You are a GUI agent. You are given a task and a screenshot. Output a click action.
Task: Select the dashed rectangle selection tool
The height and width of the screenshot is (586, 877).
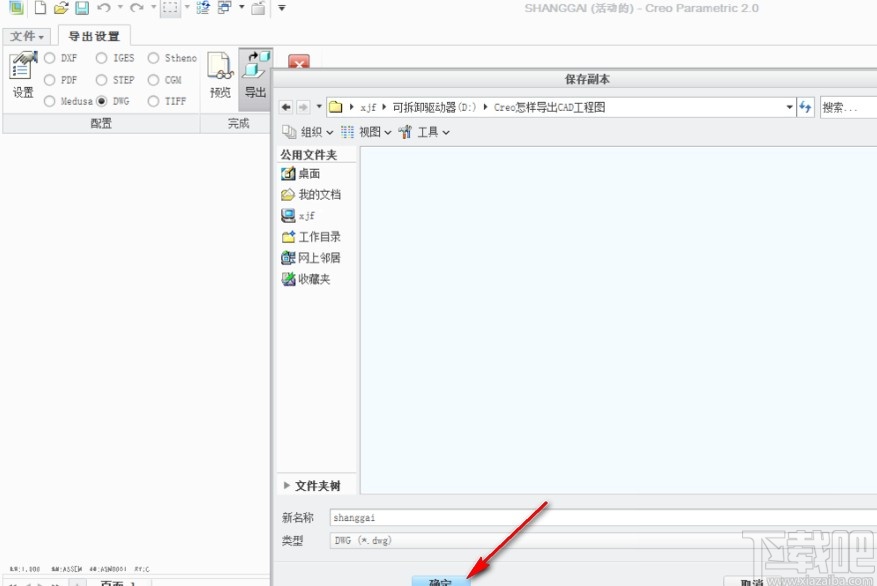[170, 8]
